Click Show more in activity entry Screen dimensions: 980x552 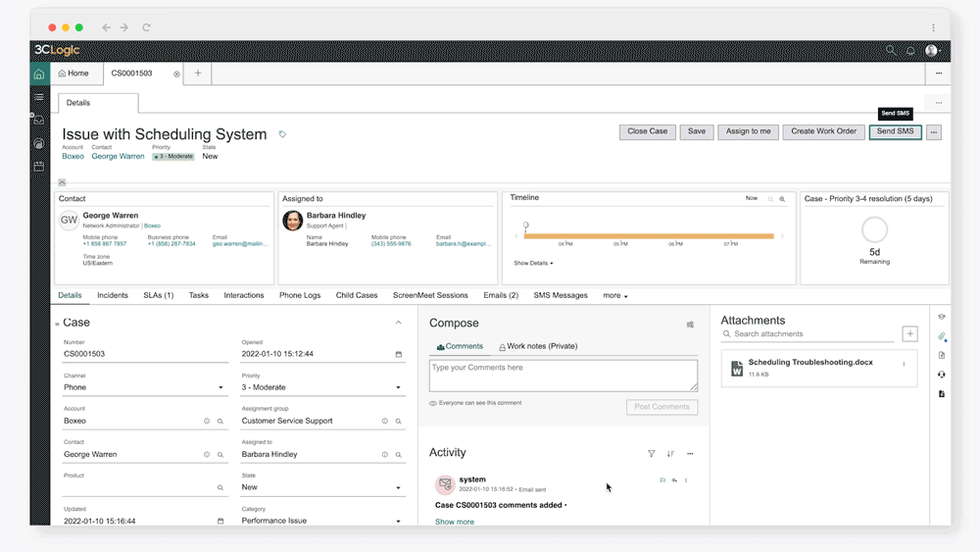coord(455,522)
